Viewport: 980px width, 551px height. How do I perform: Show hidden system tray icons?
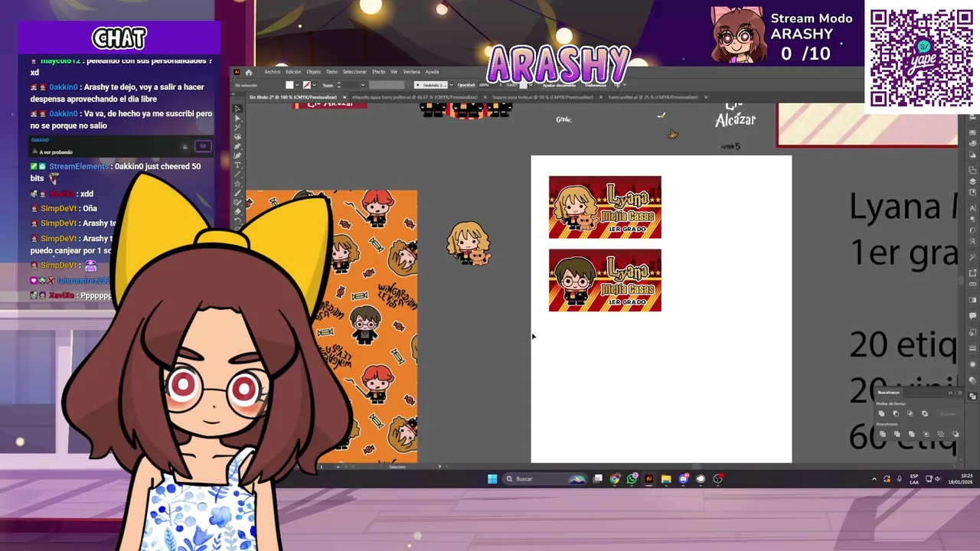[874, 479]
